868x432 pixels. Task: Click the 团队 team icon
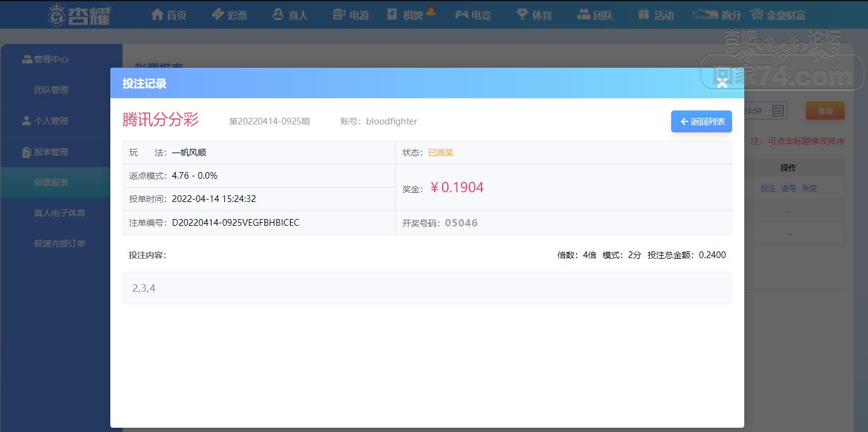(x=584, y=14)
